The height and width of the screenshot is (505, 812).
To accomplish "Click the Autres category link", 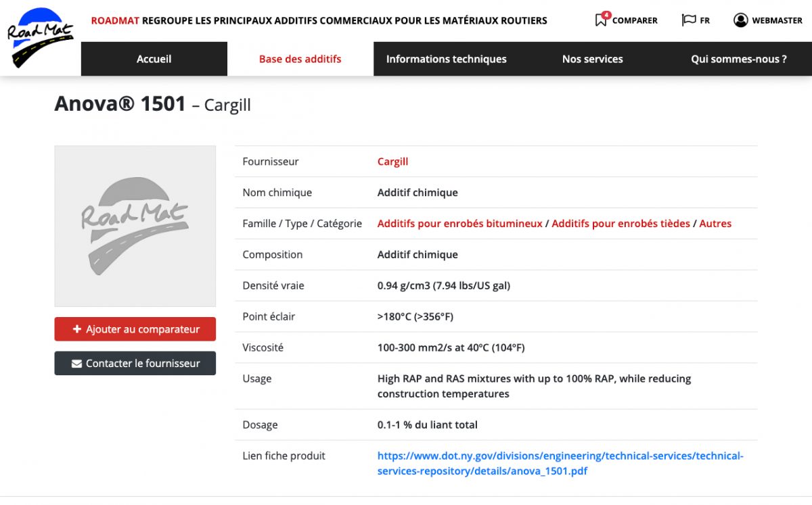I will (x=715, y=224).
